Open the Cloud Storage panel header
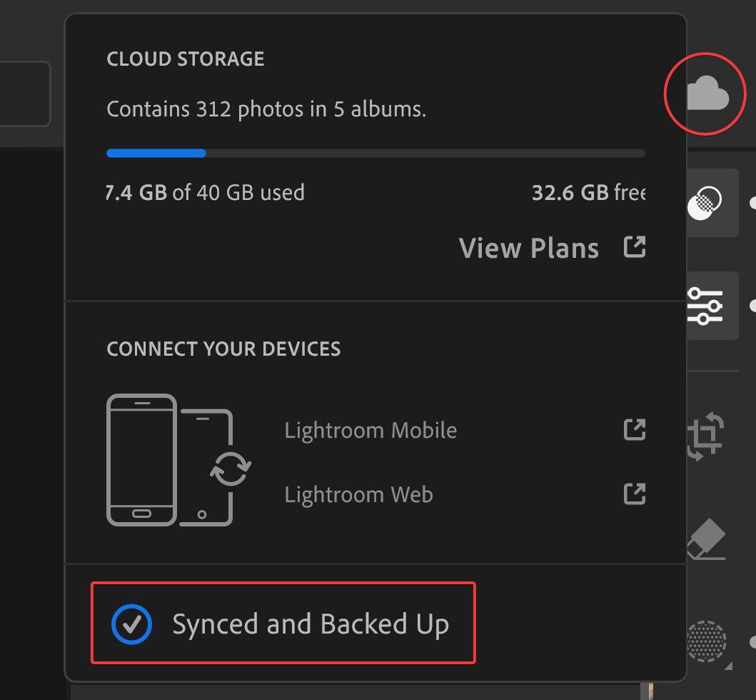 tap(185, 59)
